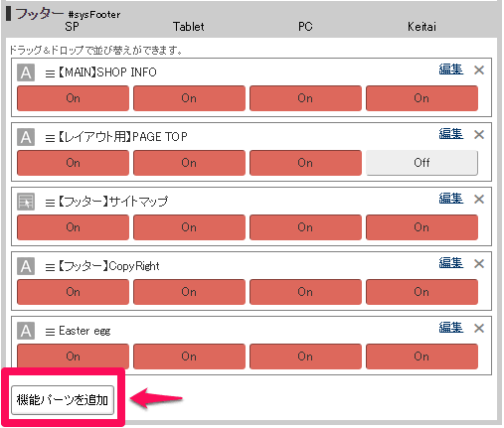Grab the drag handle of 【レイアウト用】PAGE TOP

(50, 138)
